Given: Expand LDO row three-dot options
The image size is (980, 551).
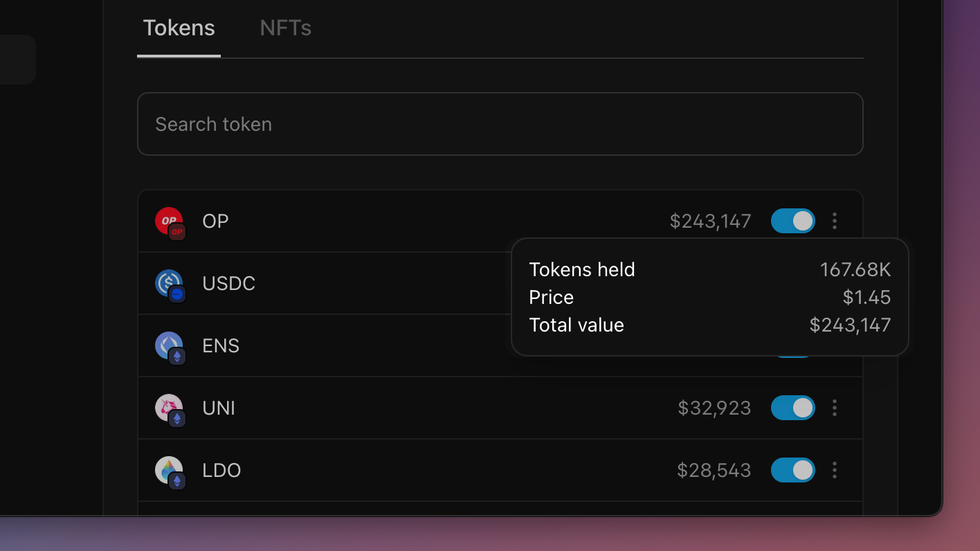Looking at the screenshot, I should [835, 470].
